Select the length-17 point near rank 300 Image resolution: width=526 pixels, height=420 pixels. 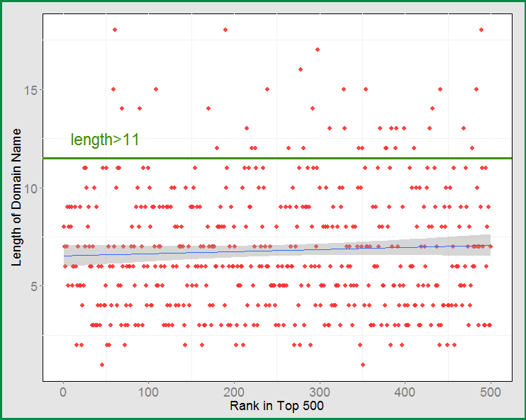(x=318, y=50)
